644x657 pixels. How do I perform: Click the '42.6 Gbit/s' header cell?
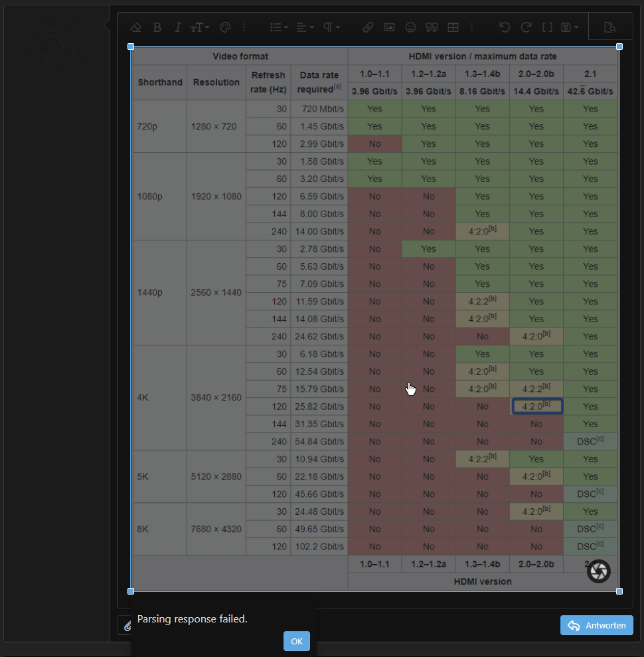coord(590,92)
